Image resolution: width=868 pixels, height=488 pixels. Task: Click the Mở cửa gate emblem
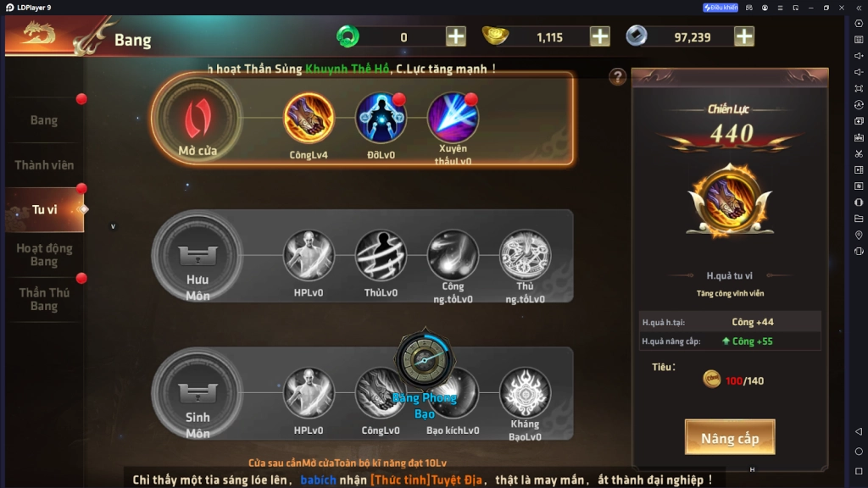click(198, 119)
